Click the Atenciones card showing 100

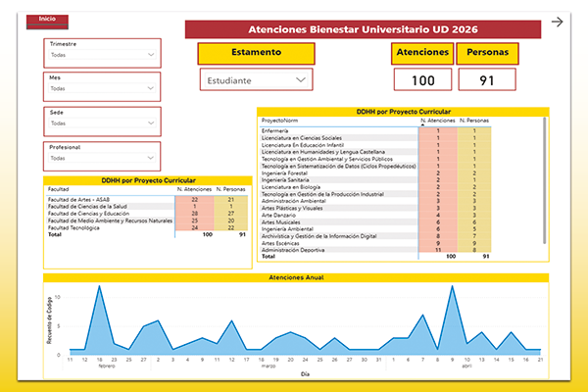(422, 80)
